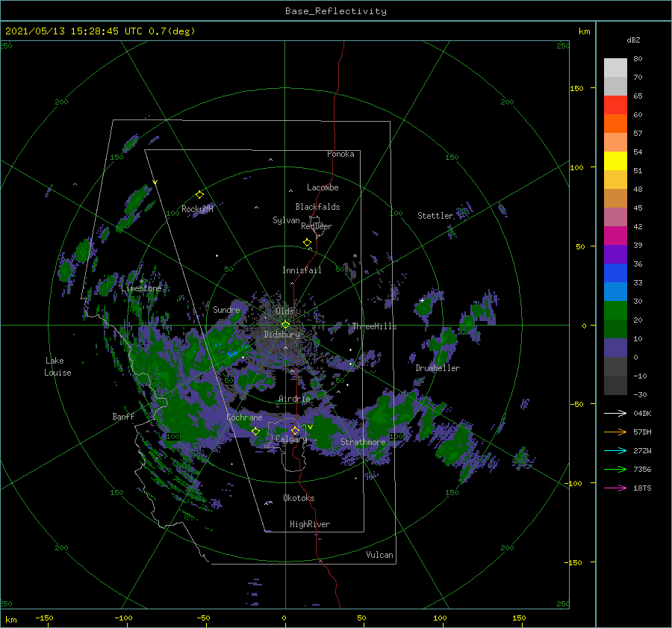Select the yellow diamond marker beside RockyMH
This screenshot has height=628, width=672.
click(199, 195)
